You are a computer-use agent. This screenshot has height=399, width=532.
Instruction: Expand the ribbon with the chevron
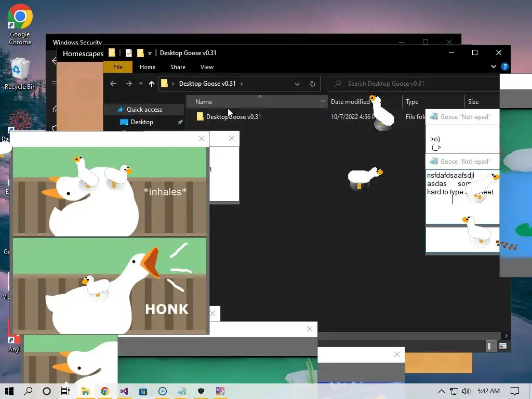(x=494, y=66)
